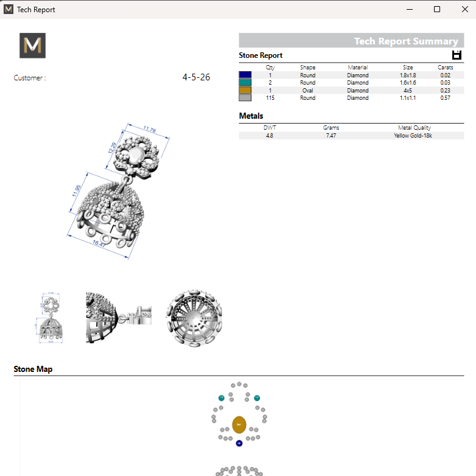This screenshot has height=476, width=476.
Task: Click the 1.6x1.6 size cell
Action: (x=408, y=83)
